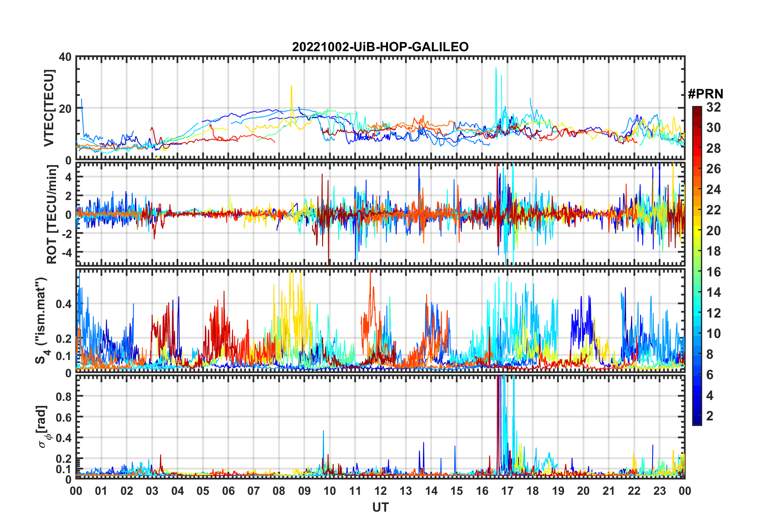
Task: Click colorbar tick label 26
Action: [x=713, y=169]
